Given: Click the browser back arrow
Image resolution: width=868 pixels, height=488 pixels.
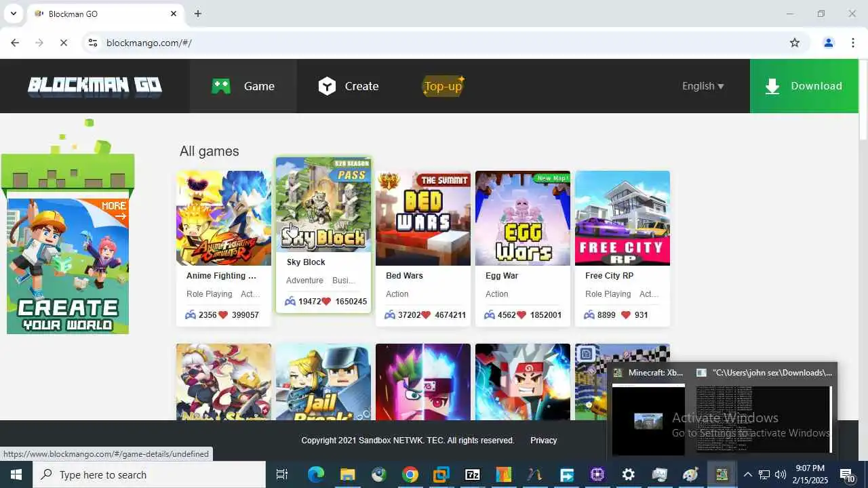Looking at the screenshot, I should [15, 43].
